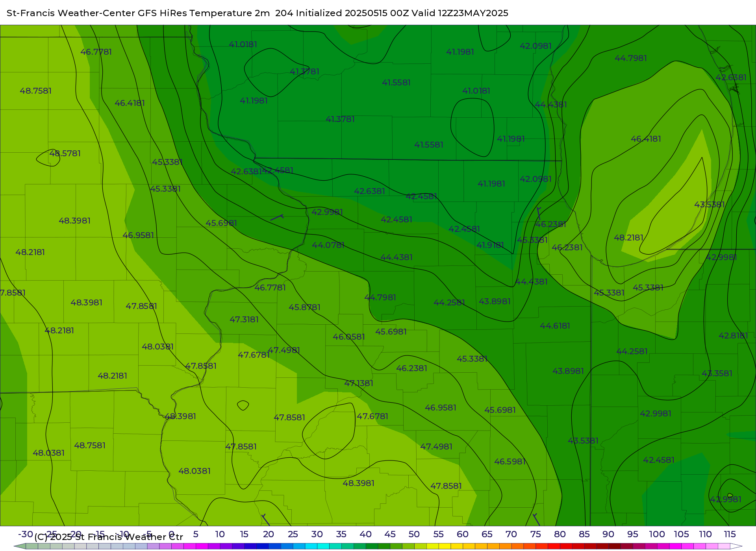Viewport: 756px width, 551px height.
Task: Click the left arrow end of the color legend
Action: click(x=20, y=546)
